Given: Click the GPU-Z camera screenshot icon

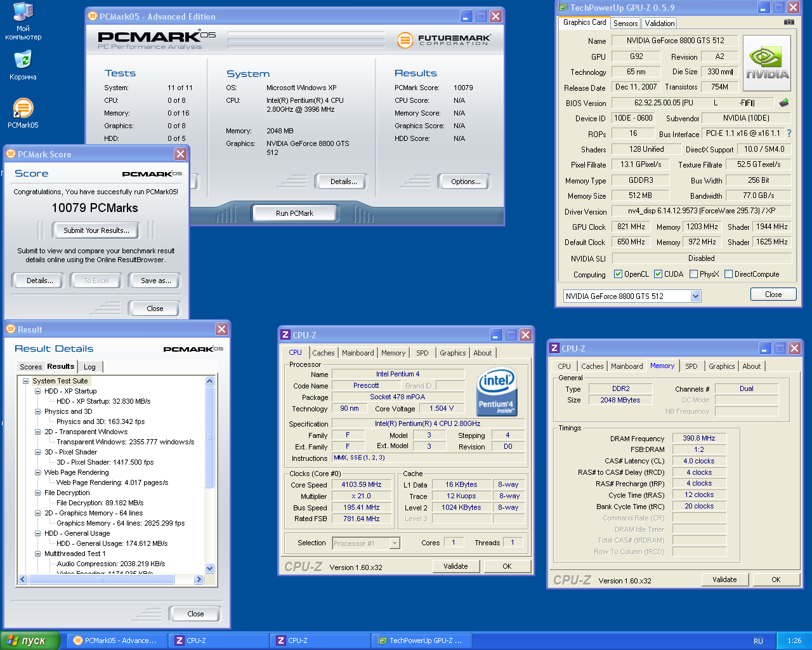Looking at the screenshot, I should coord(789,22).
